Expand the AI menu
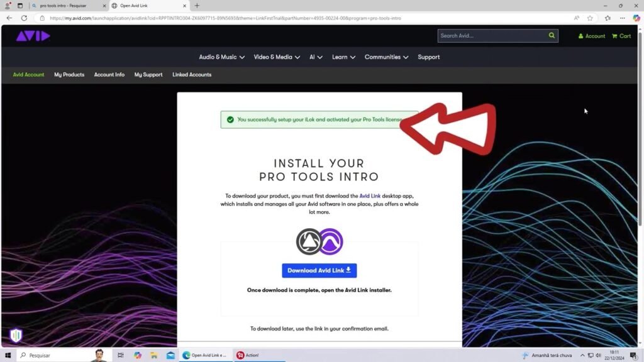Viewport: 644px width, 362px height. (x=316, y=57)
